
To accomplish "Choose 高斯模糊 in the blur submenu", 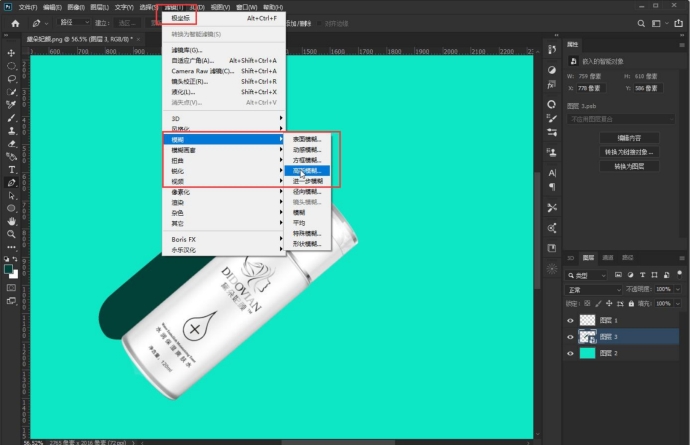I will click(x=307, y=171).
